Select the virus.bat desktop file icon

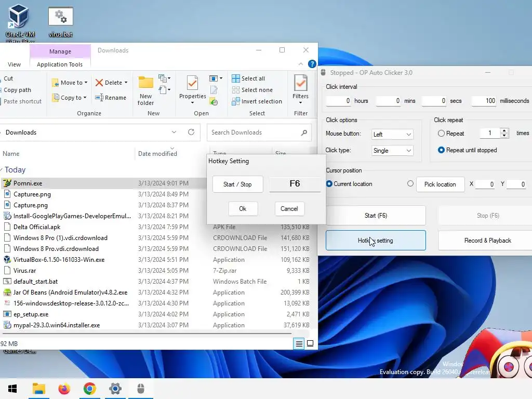click(60, 22)
